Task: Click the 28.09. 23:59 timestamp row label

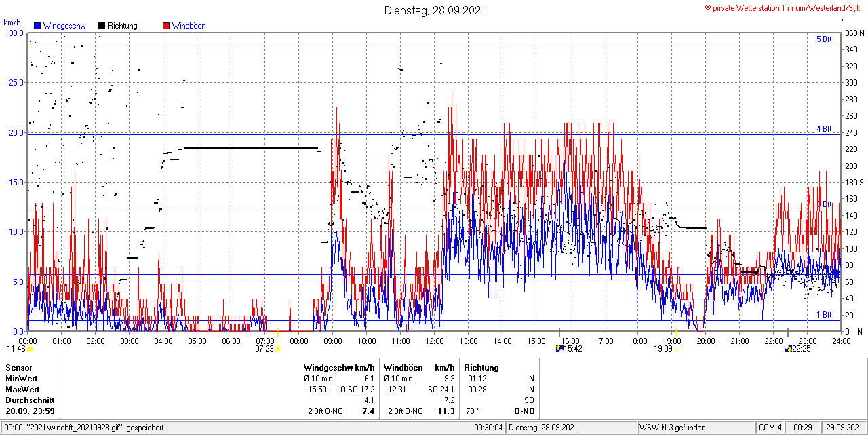Action: [31, 411]
